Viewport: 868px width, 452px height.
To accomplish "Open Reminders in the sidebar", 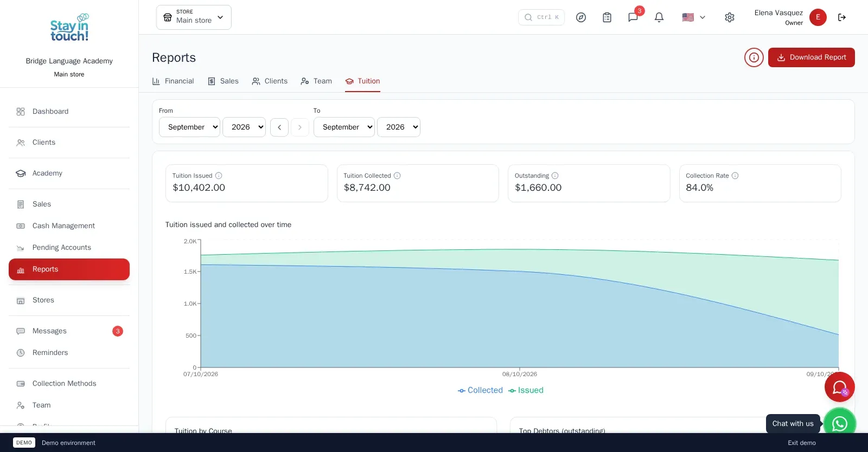I will coord(69,353).
